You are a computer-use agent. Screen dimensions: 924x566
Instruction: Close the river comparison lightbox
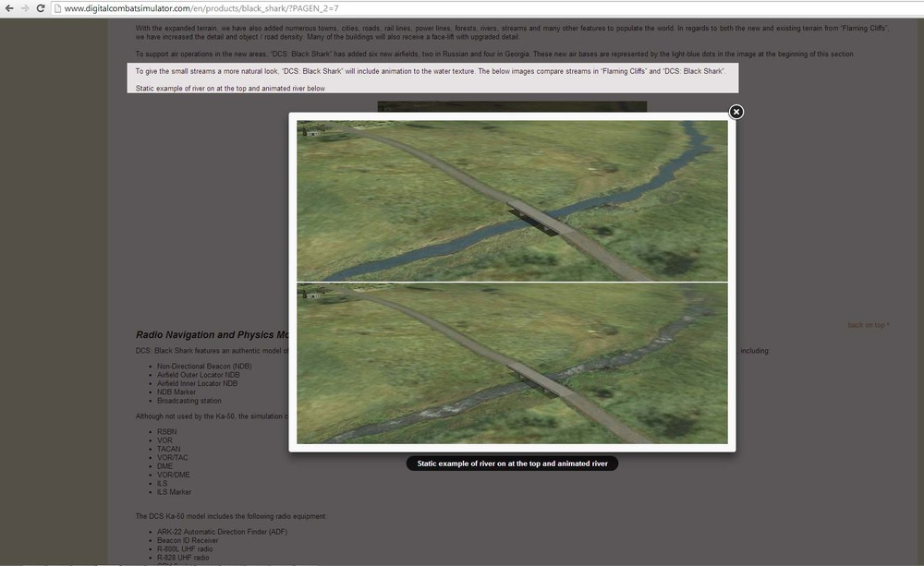tap(736, 112)
